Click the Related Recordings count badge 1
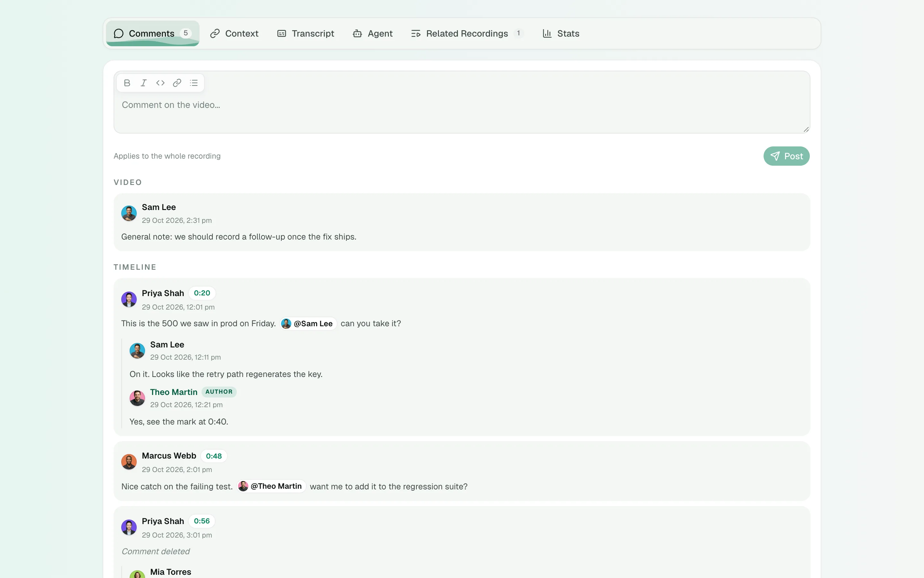924x578 pixels. coord(518,33)
